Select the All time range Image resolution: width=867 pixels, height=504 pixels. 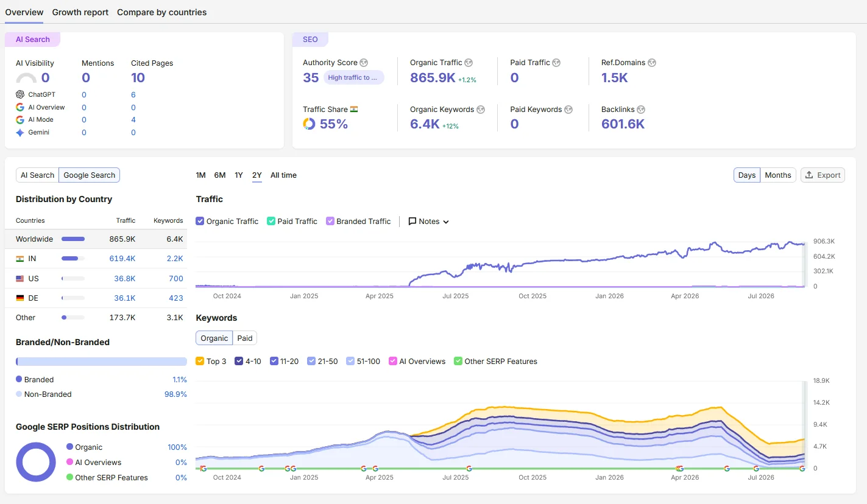pyautogui.click(x=283, y=175)
